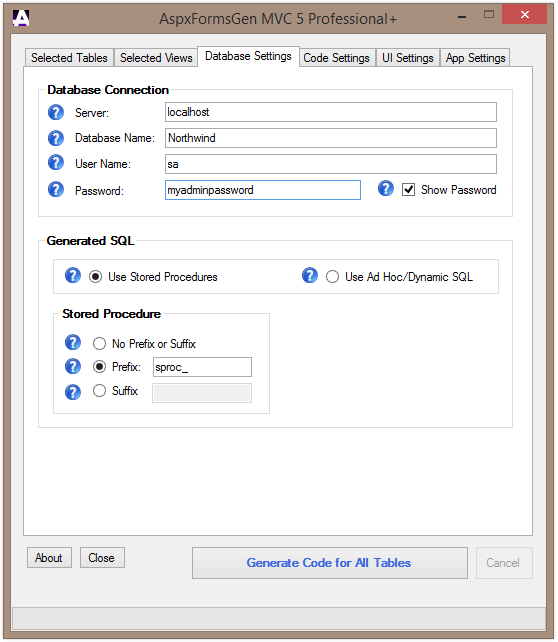Switch to the Selected Tables tab
This screenshot has width=558, height=642.
[69, 58]
